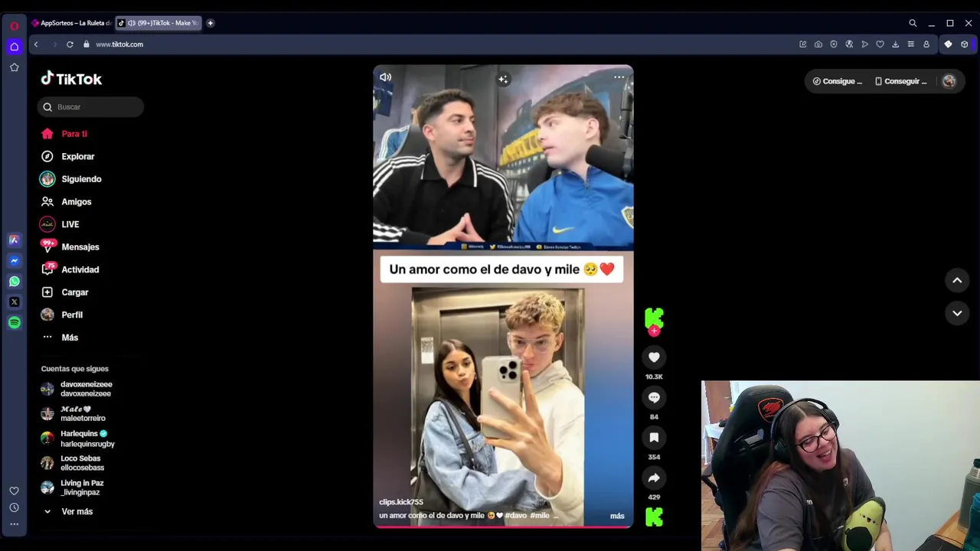Save the video with the bookmark icon
This screenshot has height=551, width=980.
click(654, 438)
